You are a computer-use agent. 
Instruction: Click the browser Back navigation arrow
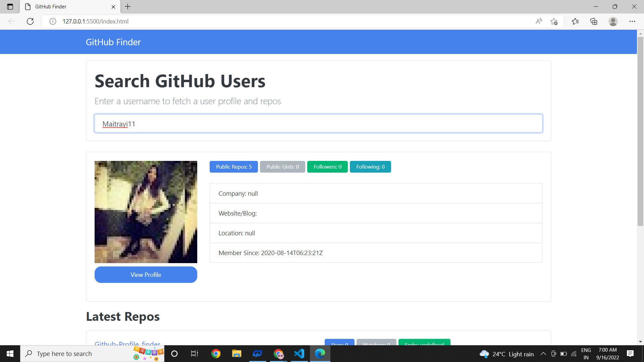pyautogui.click(x=12, y=21)
